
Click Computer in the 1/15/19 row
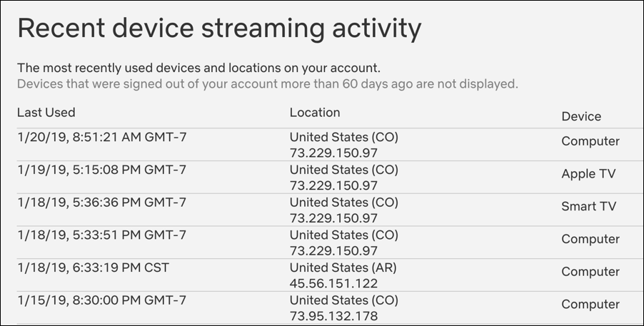pyautogui.click(x=590, y=305)
